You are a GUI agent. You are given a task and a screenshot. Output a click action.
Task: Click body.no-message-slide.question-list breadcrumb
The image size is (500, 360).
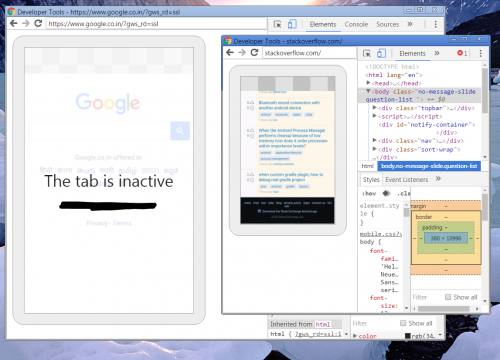click(x=429, y=166)
